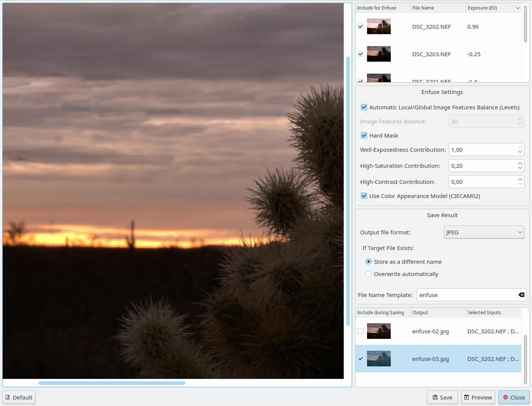Image resolution: width=532 pixels, height=406 pixels.
Task: Toggle Use Color Appearance Model (CIECAM02)
Action: pos(364,196)
